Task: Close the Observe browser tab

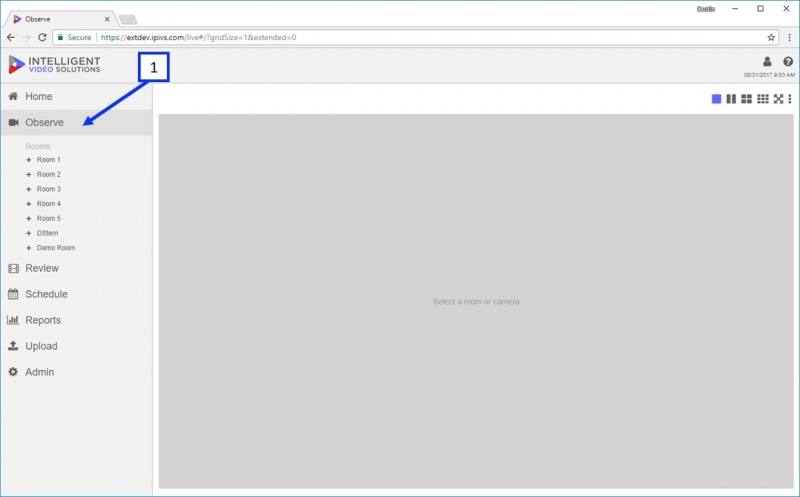Action: 107,19
